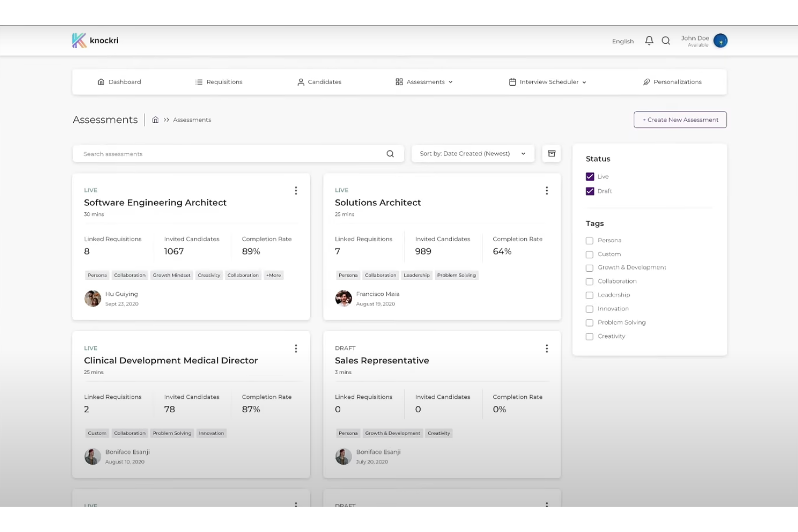Screen dimensions: 798x532
Task: Click Boniface Esanji avatar on Clinical Development card
Action: tap(93, 456)
